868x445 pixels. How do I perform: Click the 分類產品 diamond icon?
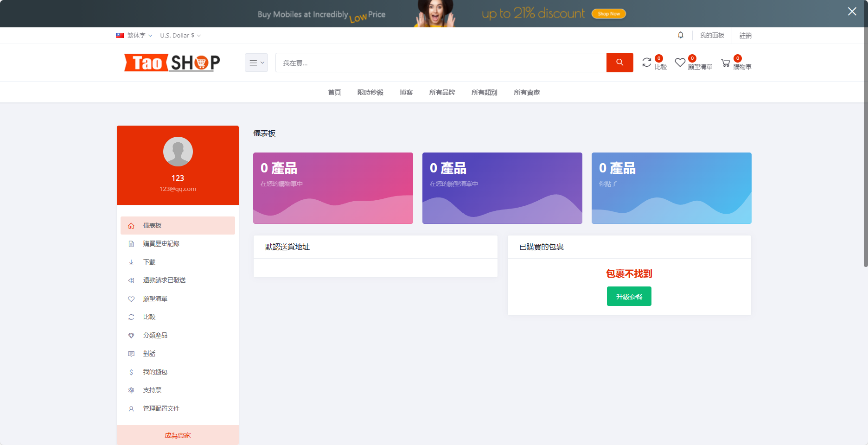131,336
